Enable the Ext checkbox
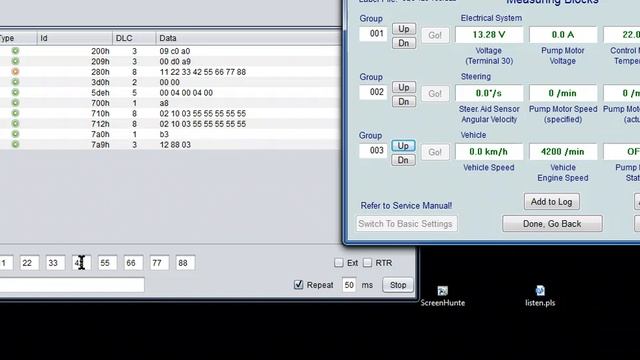The image size is (640, 360). [338, 263]
